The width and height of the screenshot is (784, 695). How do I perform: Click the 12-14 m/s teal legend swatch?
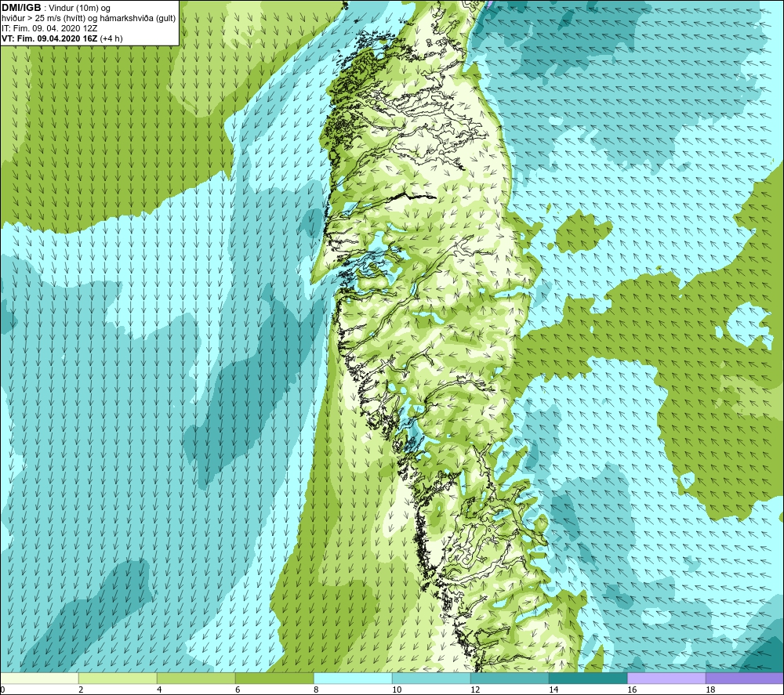(x=510, y=678)
